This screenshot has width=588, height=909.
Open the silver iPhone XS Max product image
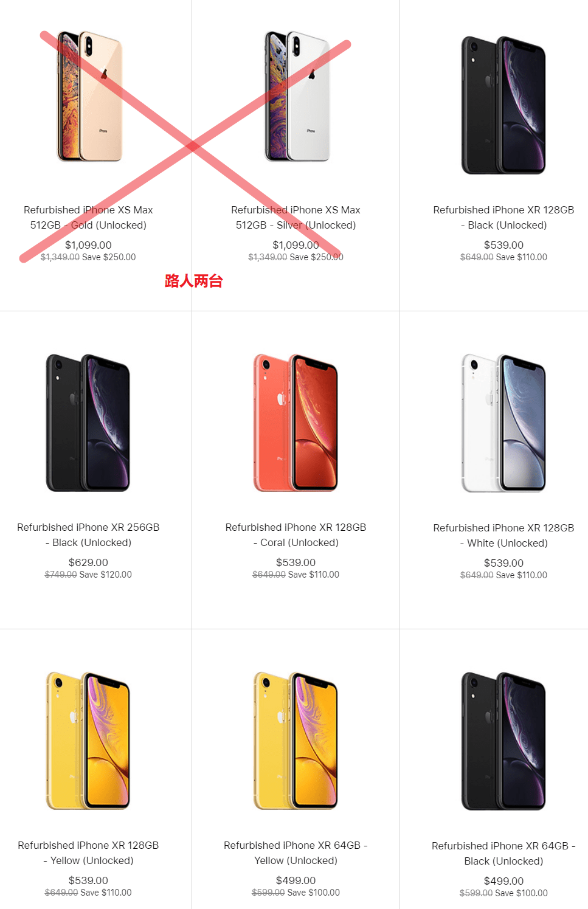297,96
